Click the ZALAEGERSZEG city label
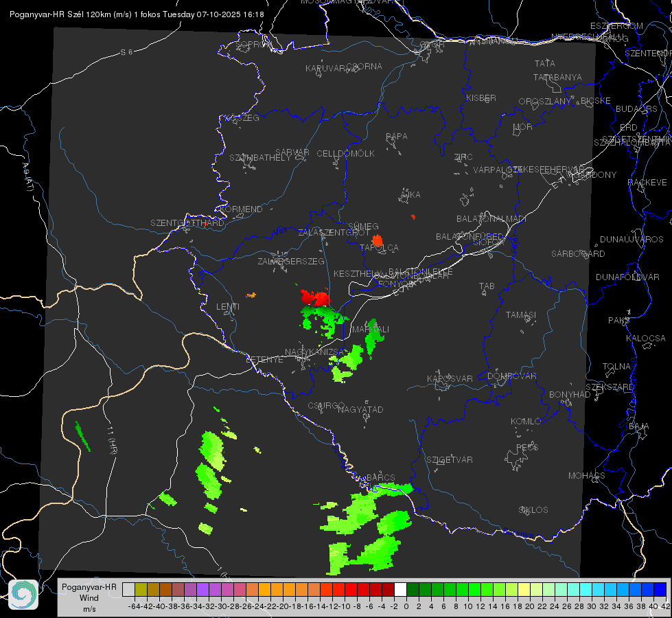672x618 pixels. (x=291, y=261)
